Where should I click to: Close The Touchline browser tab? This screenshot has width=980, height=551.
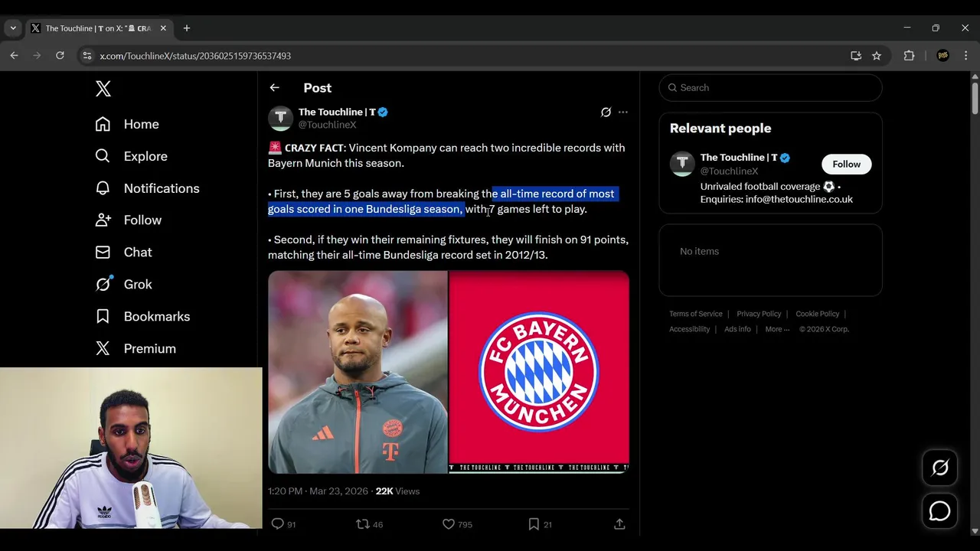tap(163, 28)
